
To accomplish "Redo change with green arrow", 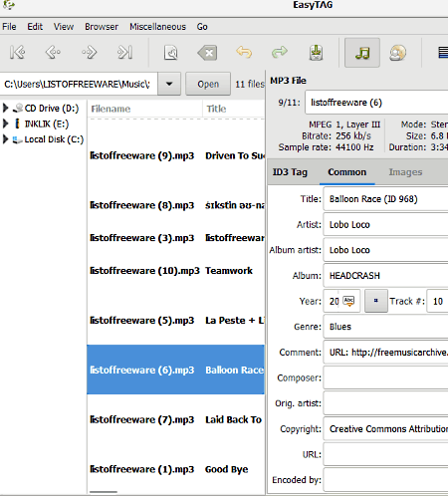I will pos(280,53).
